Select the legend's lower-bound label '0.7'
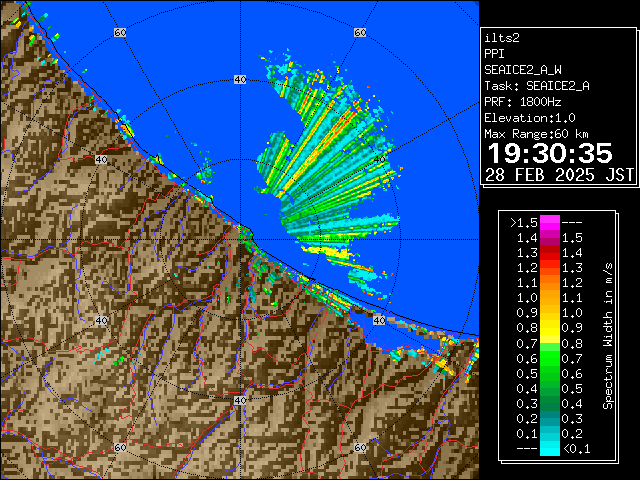This screenshot has height=480, width=640. tap(527, 343)
